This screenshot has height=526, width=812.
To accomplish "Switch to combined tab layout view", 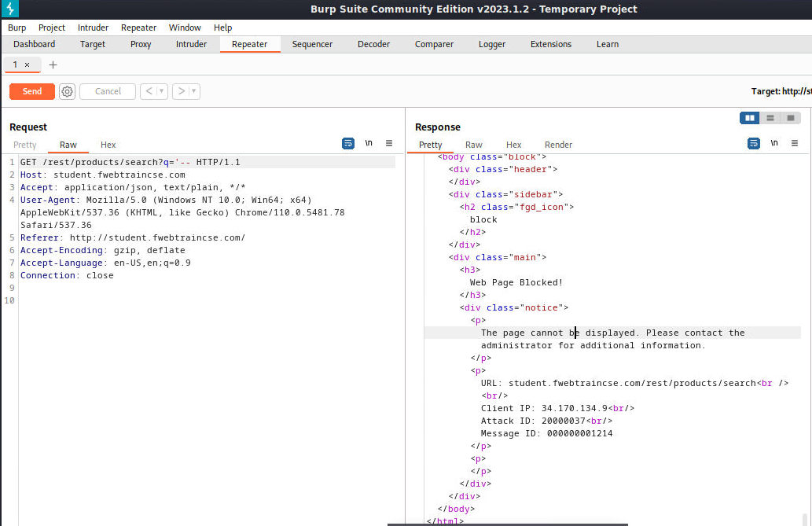I will [790, 118].
